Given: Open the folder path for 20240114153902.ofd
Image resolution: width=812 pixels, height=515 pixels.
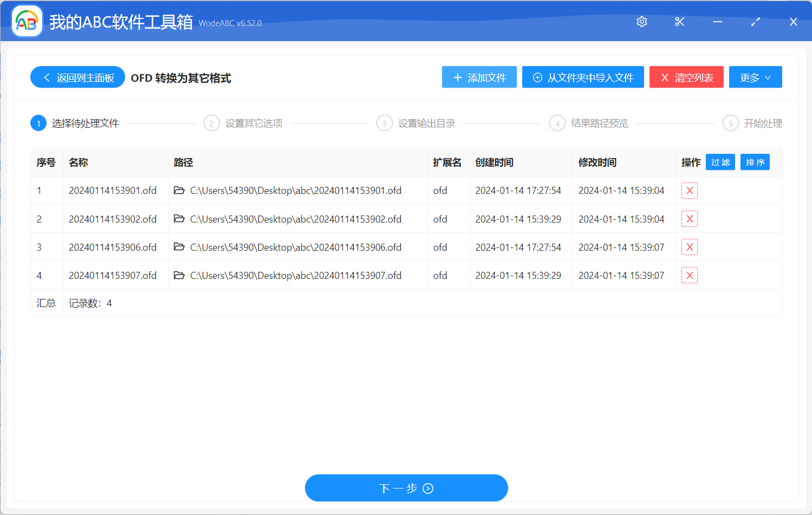Looking at the screenshot, I should click(179, 219).
